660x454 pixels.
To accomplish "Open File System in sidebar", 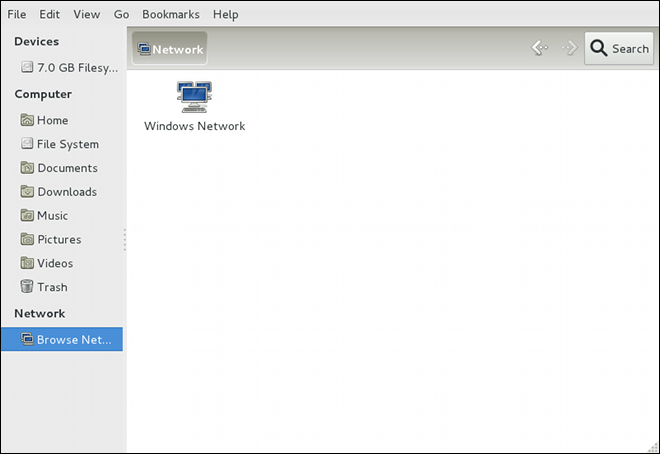I will pyautogui.click(x=67, y=144).
